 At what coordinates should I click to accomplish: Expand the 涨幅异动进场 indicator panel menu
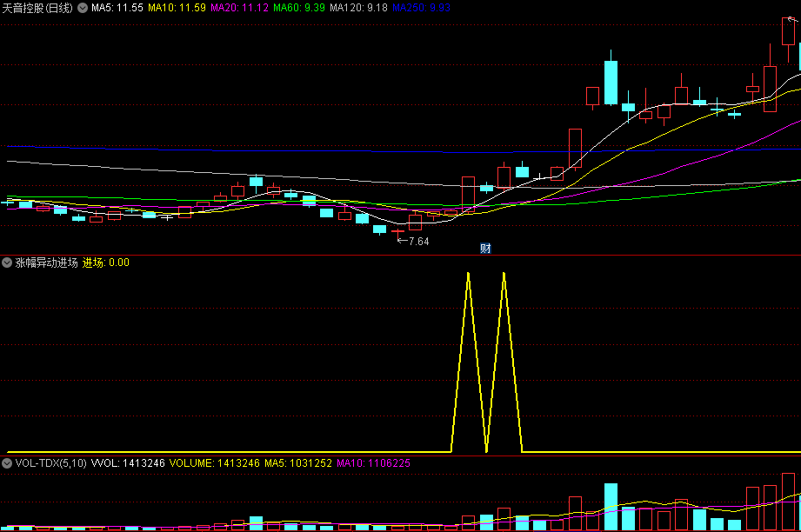pos(7,263)
